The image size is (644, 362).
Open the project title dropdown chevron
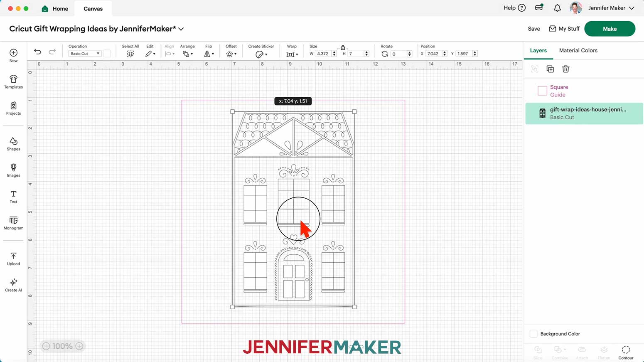coord(181,29)
